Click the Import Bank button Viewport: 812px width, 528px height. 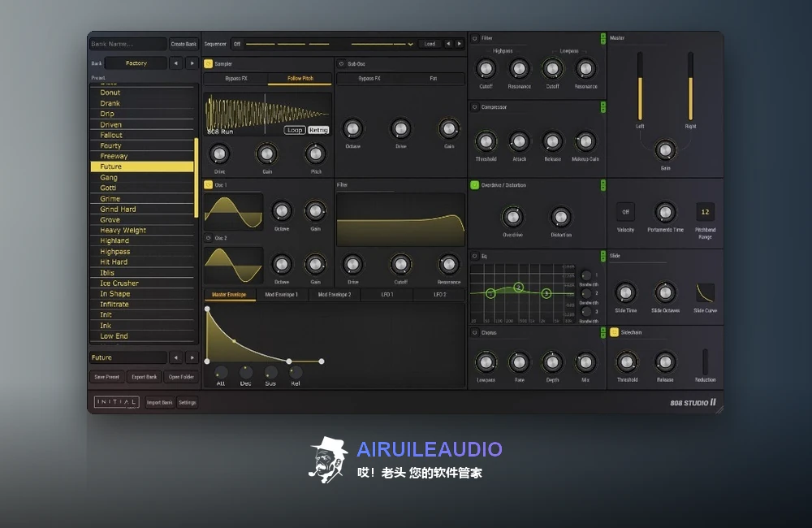click(x=159, y=403)
